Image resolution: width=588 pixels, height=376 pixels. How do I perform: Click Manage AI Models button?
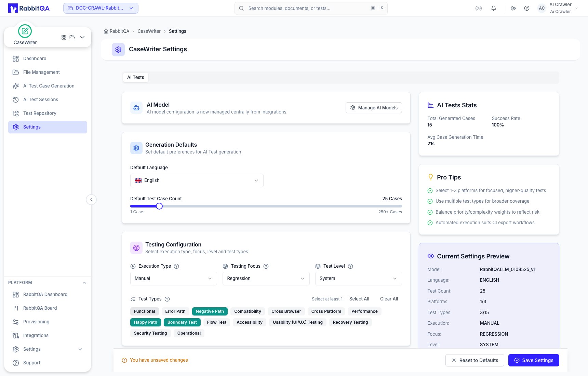[374, 108]
